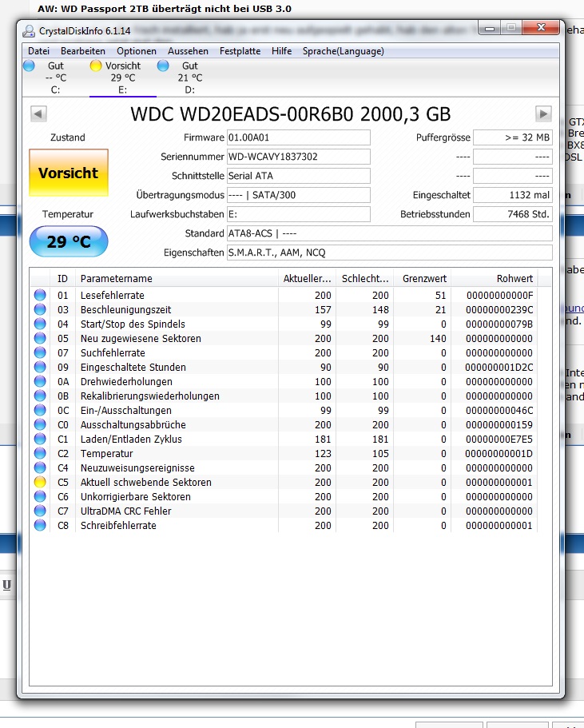Screen dimensions: 584x728
Task: Click the blue orb of Ausschaltungsabbrüche row
Action: [40, 424]
